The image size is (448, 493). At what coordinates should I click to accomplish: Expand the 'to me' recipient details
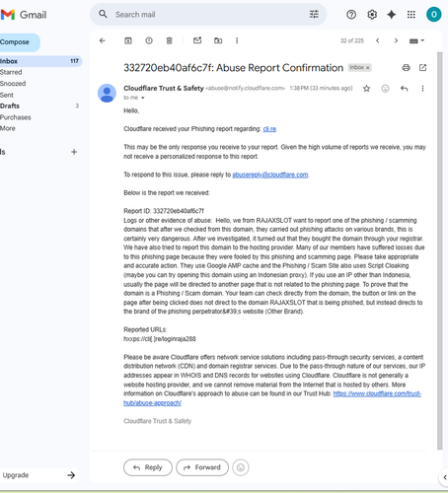143,98
